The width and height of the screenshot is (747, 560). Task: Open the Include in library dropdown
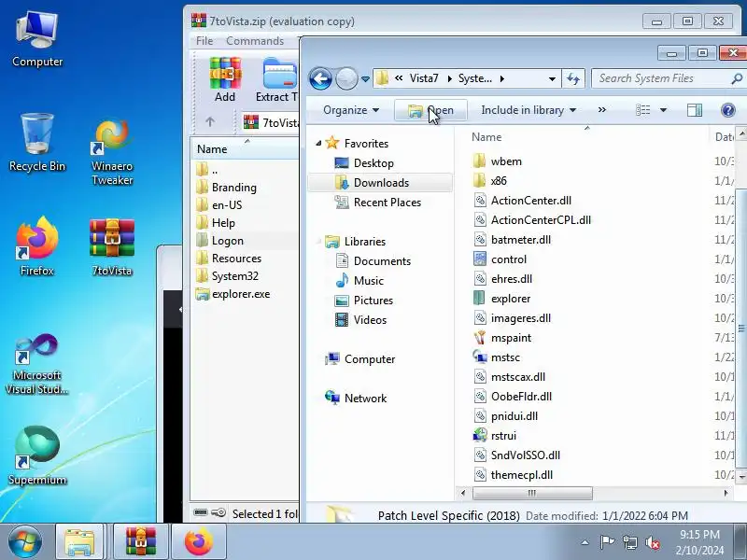[x=529, y=110]
